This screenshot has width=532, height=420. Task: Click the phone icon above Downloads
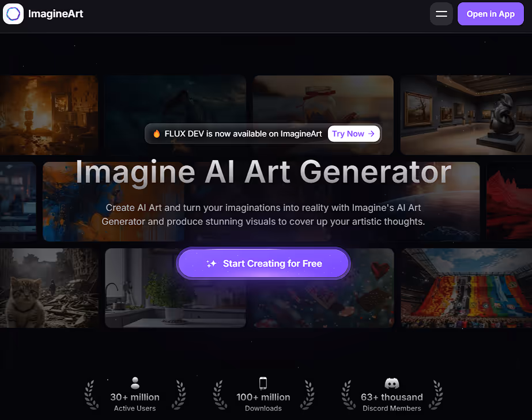click(263, 383)
